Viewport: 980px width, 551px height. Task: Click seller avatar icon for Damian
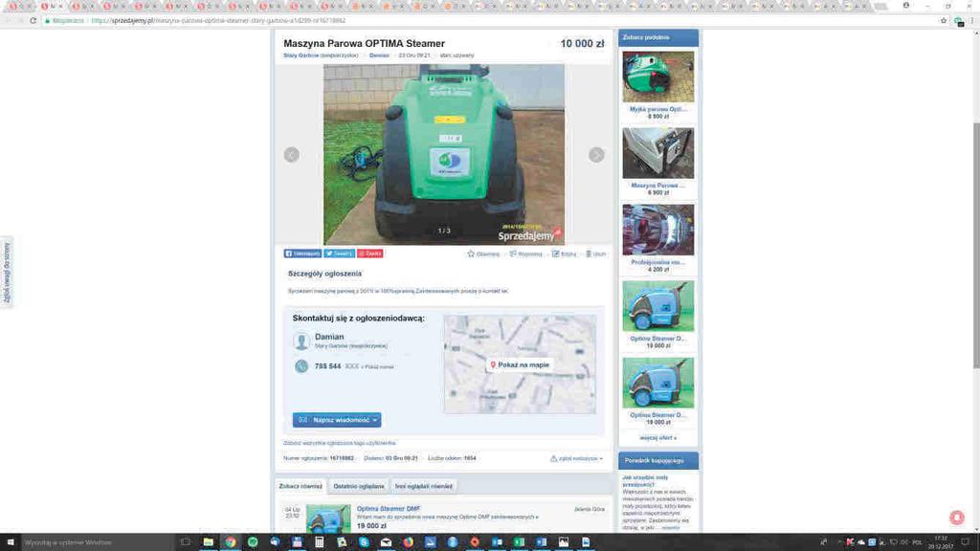pyautogui.click(x=301, y=342)
